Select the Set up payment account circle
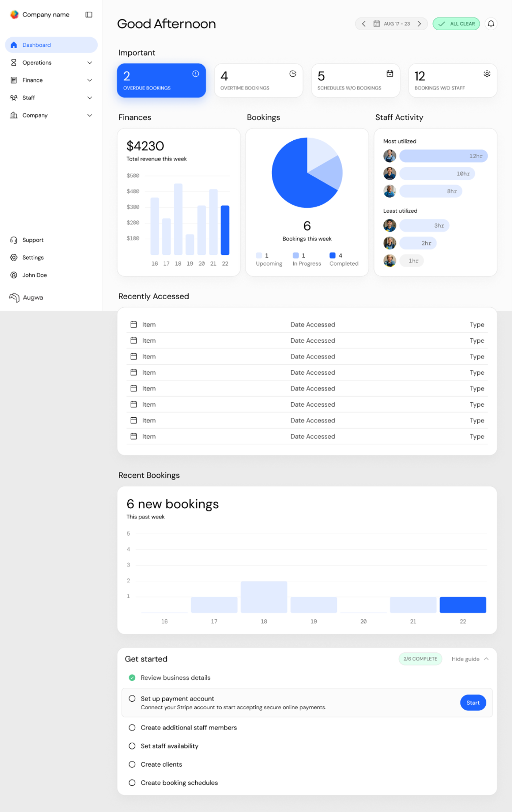This screenshot has width=512, height=812. coord(132,698)
